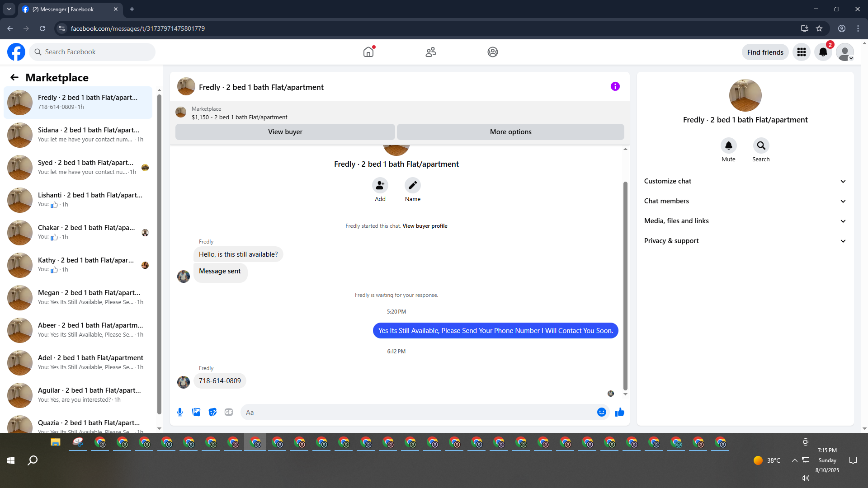Expand Chat members section
This screenshot has width=868, height=488.
745,201
